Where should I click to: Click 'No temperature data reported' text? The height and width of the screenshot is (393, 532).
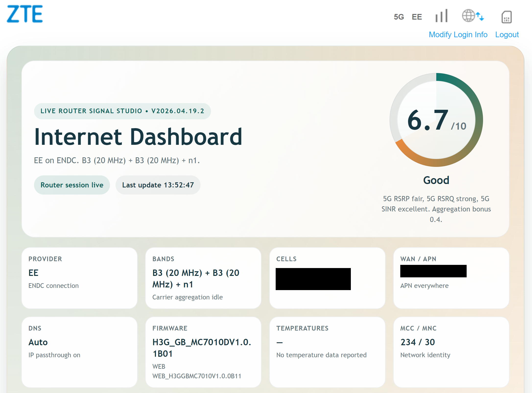tap(321, 355)
